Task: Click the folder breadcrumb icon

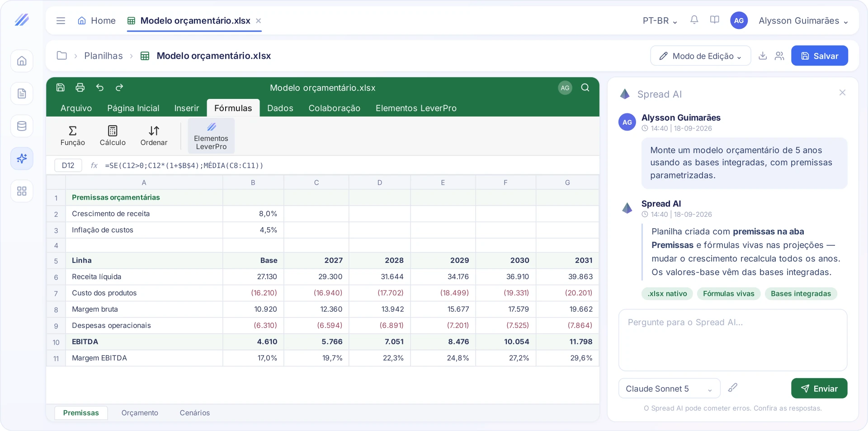Action: click(x=62, y=56)
